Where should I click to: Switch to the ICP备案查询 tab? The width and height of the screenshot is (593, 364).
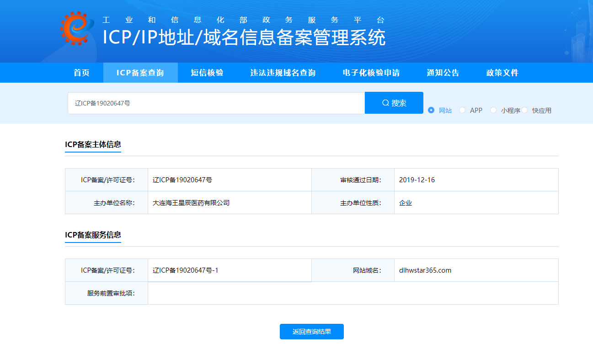(140, 73)
